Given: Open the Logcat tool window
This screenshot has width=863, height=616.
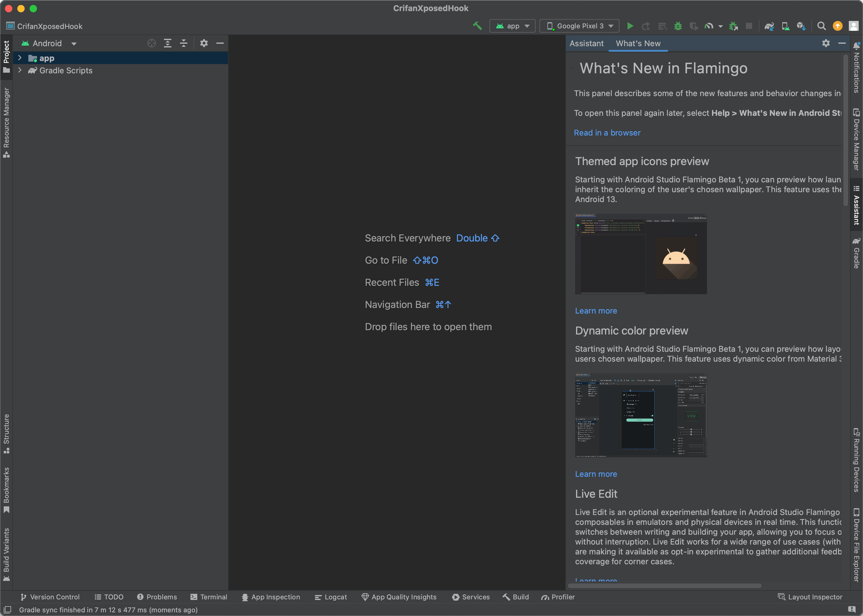Looking at the screenshot, I should pos(330,597).
